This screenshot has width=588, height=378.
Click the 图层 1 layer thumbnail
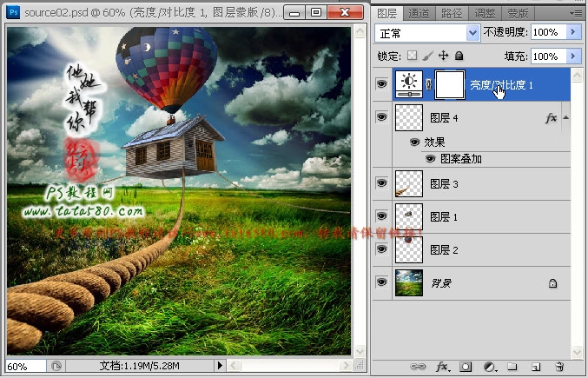click(409, 216)
